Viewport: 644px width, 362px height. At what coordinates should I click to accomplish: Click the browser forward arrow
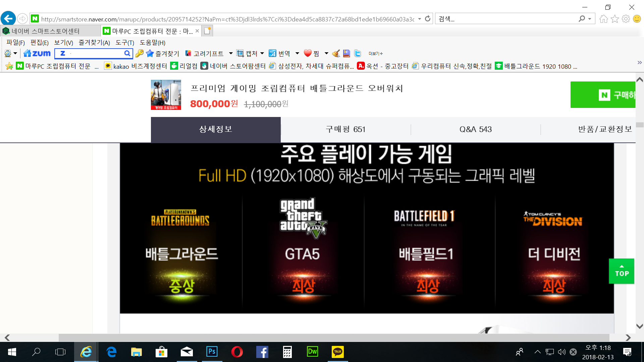point(22,19)
